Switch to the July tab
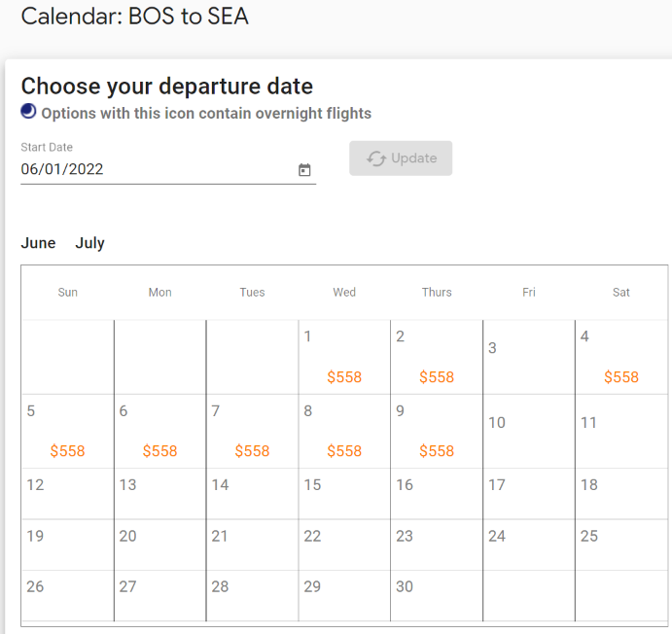The width and height of the screenshot is (672, 634). (x=90, y=243)
